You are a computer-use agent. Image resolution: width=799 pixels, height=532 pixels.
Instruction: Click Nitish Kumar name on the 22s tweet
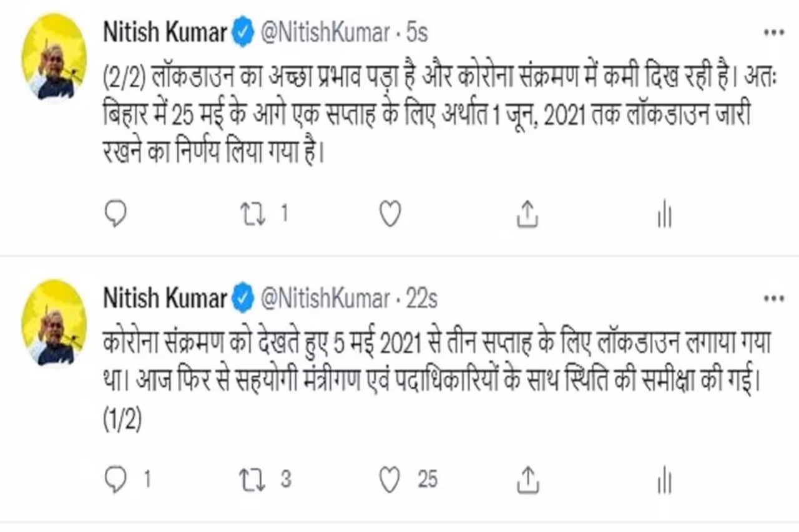point(165,299)
